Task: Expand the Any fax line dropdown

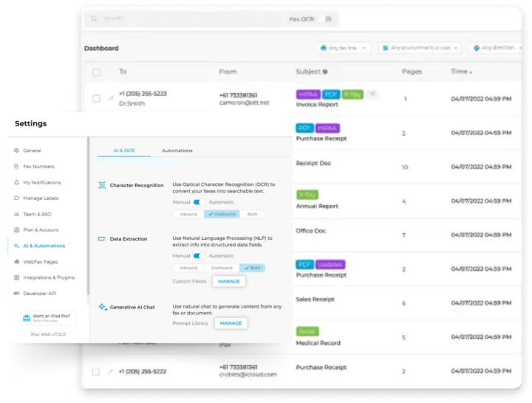Action: (343, 48)
